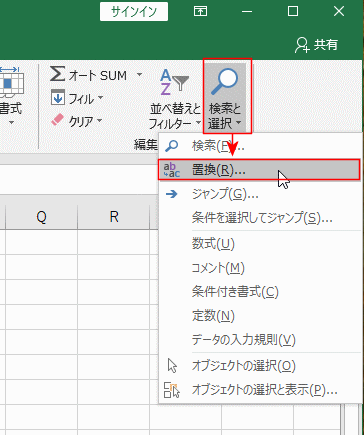
Task: Click the Sort & Filter A-Z funnel icon
Action: tap(174, 82)
